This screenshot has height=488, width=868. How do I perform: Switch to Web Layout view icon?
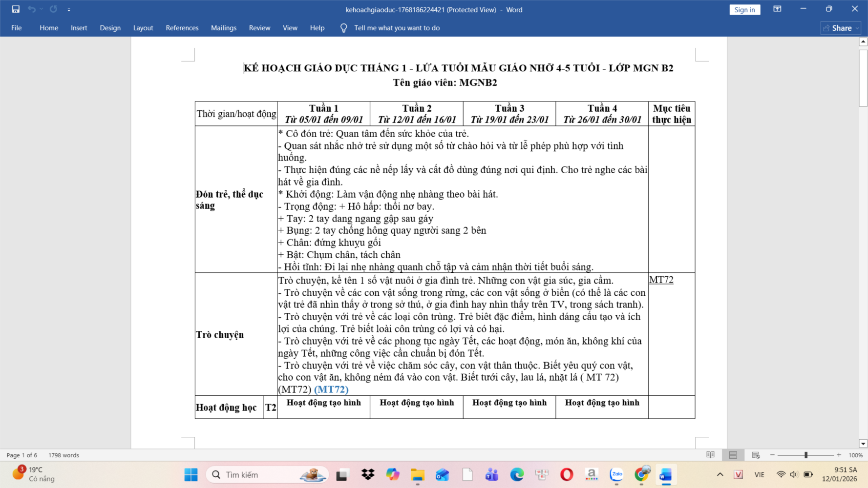(x=756, y=455)
